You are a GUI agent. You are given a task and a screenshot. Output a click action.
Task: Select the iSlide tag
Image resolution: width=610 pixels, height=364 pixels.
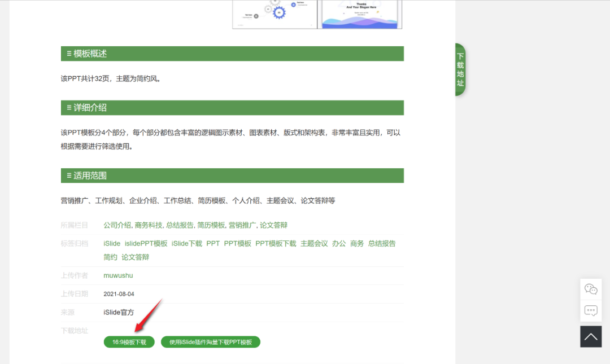pos(111,243)
